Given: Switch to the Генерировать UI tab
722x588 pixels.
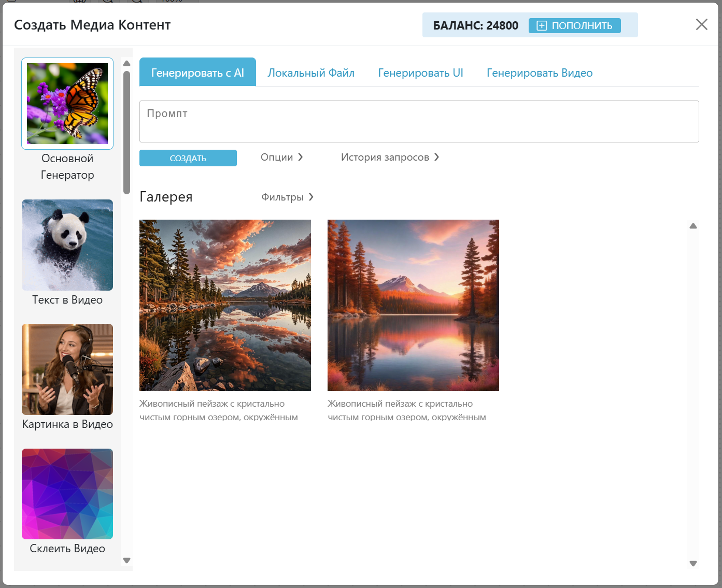Looking at the screenshot, I should point(420,73).
